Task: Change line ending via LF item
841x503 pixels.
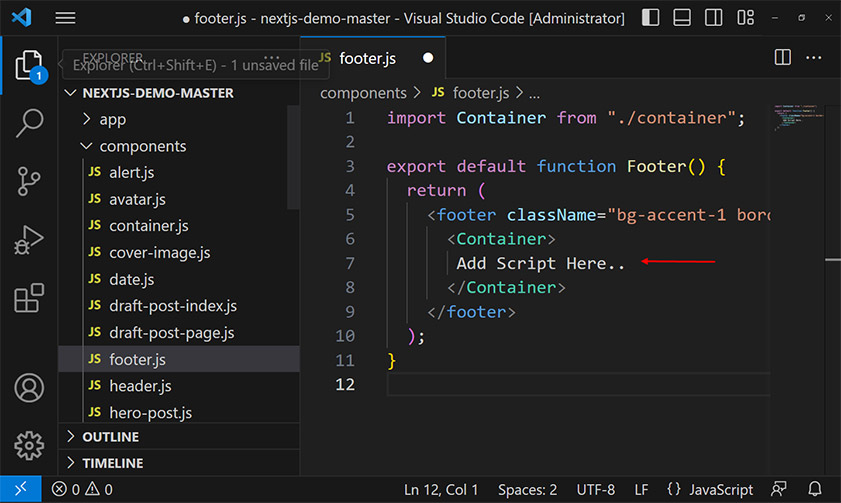Action: point(641,489)
